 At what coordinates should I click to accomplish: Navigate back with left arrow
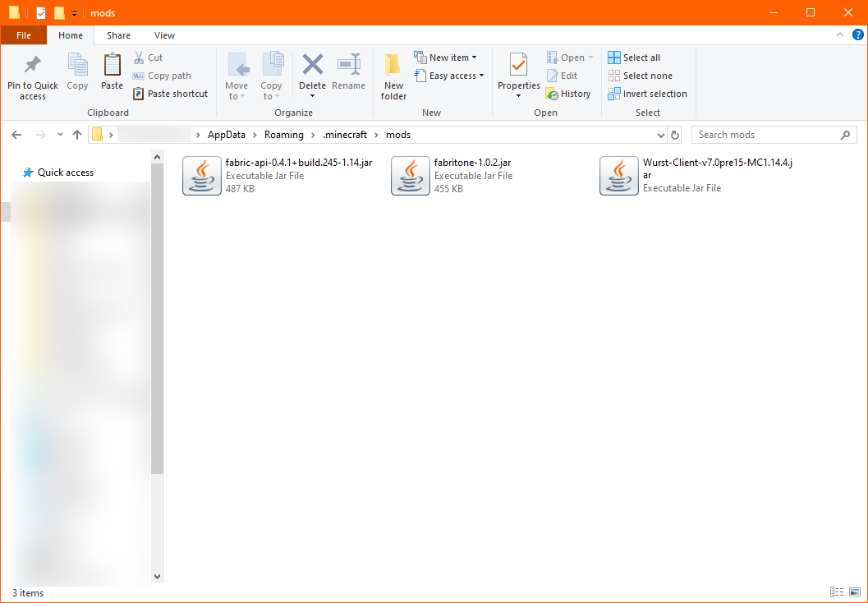tap(16, 135)
